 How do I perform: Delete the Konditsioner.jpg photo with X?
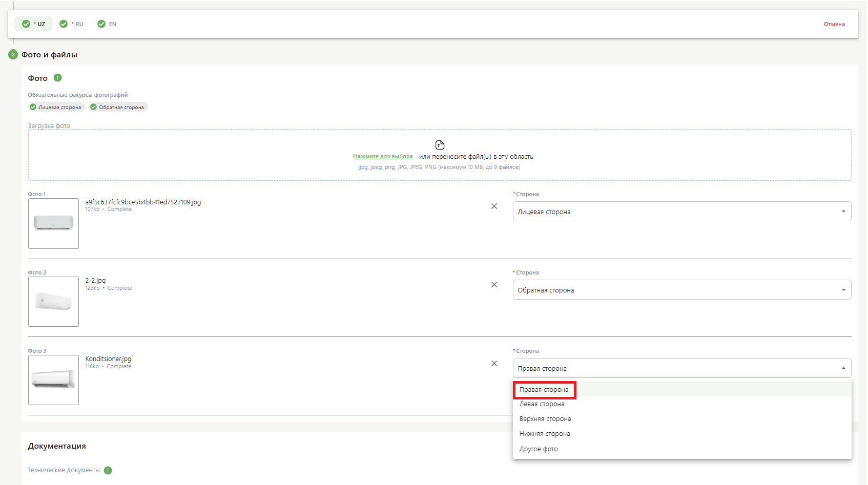pos(494,364)
